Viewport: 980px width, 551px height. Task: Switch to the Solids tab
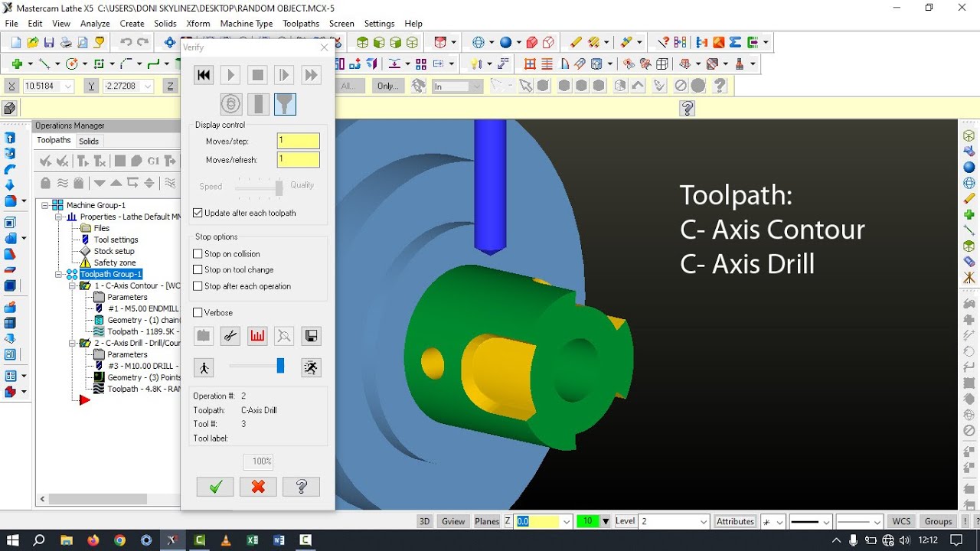[89, 141]
